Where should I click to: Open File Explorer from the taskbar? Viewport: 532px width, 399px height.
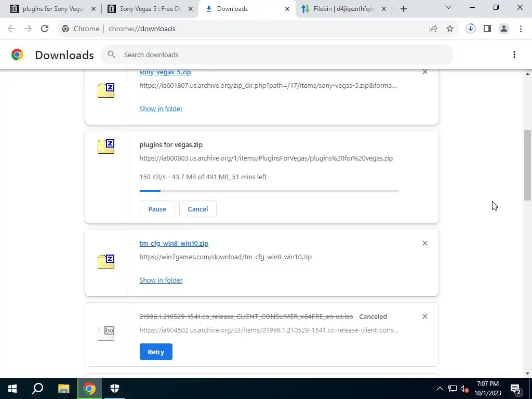pos(63,389)
